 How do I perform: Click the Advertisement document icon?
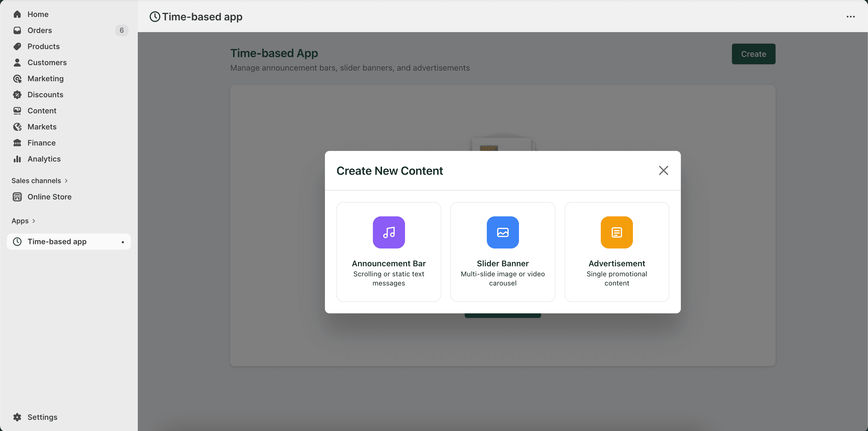point(616,232)
